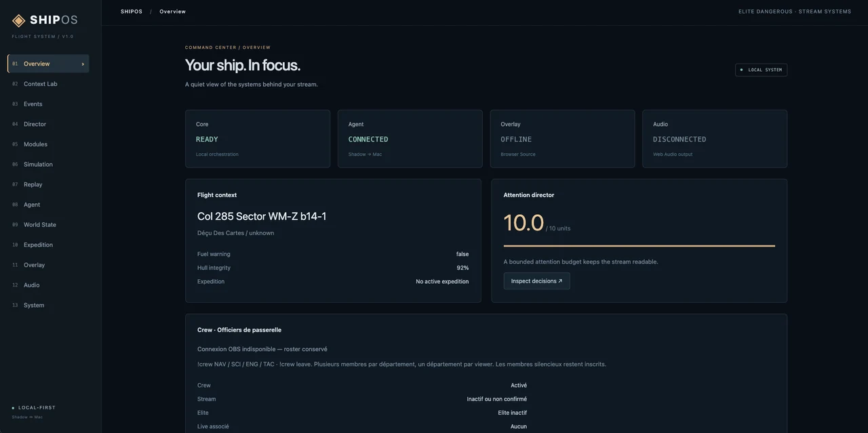Click the Connexion OBS indisponible message
Screen dimensions: 868x433
(x=262, y=349)
